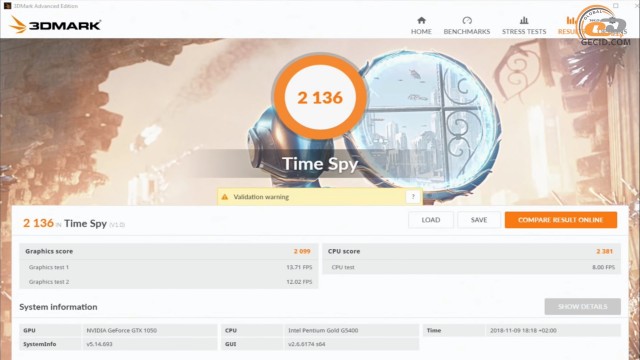Open the validation warning question-mark help

click(x=413, y=197)
